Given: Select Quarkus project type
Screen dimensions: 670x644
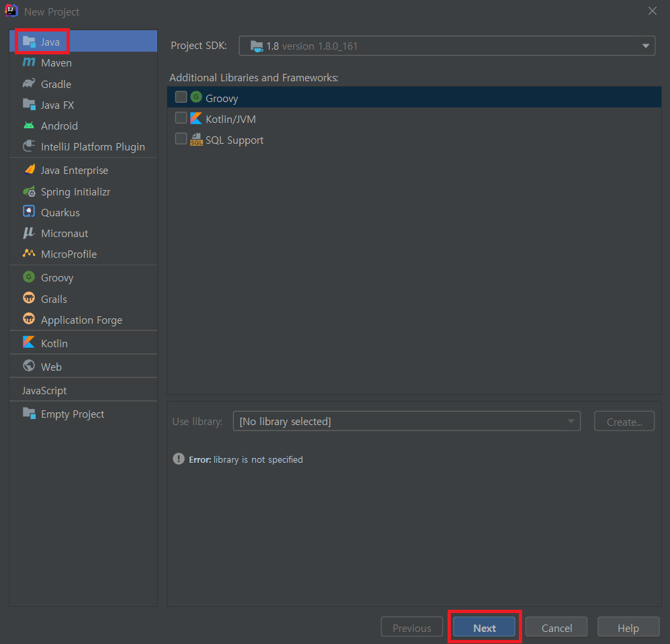Looking at the screenshot, I should tap(83, 212).
